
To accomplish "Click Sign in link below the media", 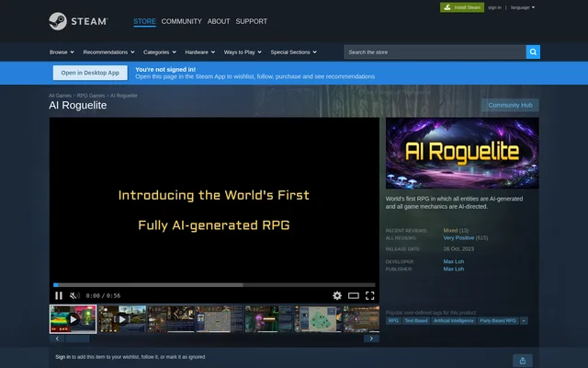I will click(x=62, y=357).
